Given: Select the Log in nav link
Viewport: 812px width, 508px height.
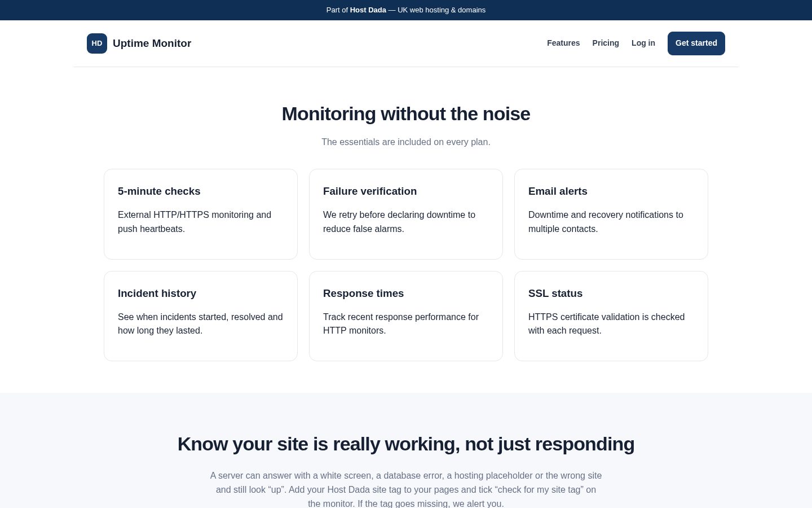Looking at the screenshot, I should 643,43.
